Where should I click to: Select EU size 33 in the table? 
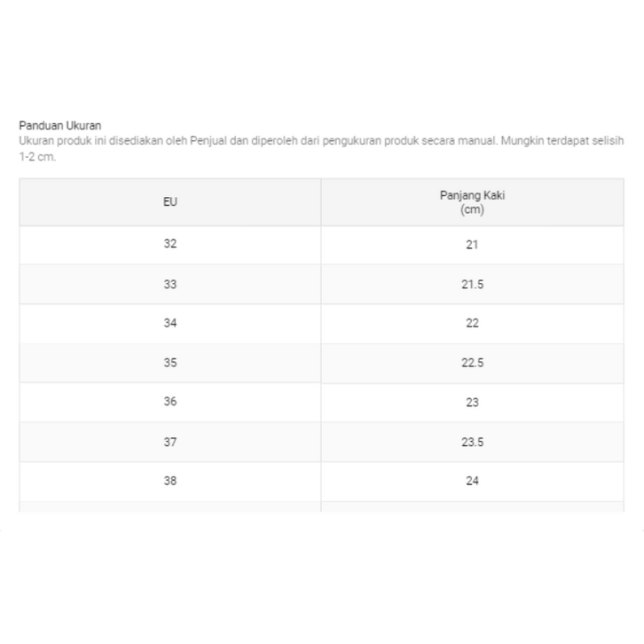170,284
